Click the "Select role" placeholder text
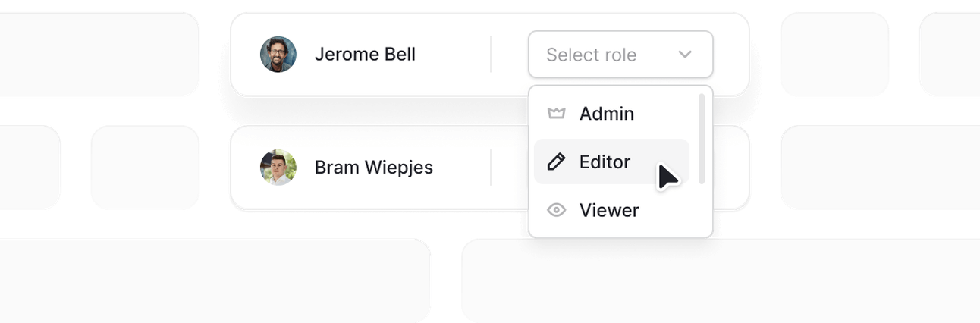 591,55
